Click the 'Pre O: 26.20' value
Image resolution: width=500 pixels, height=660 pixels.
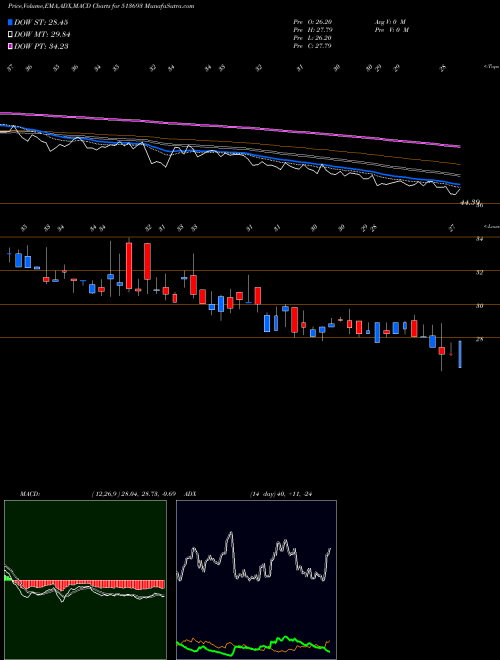point(313,21)
